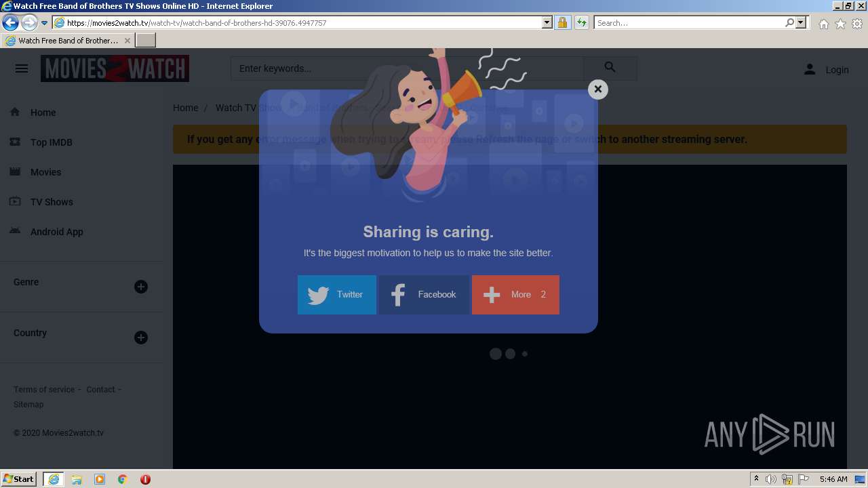Expand the Country section plus icon

pyautogui.click(x=141, y=338)
